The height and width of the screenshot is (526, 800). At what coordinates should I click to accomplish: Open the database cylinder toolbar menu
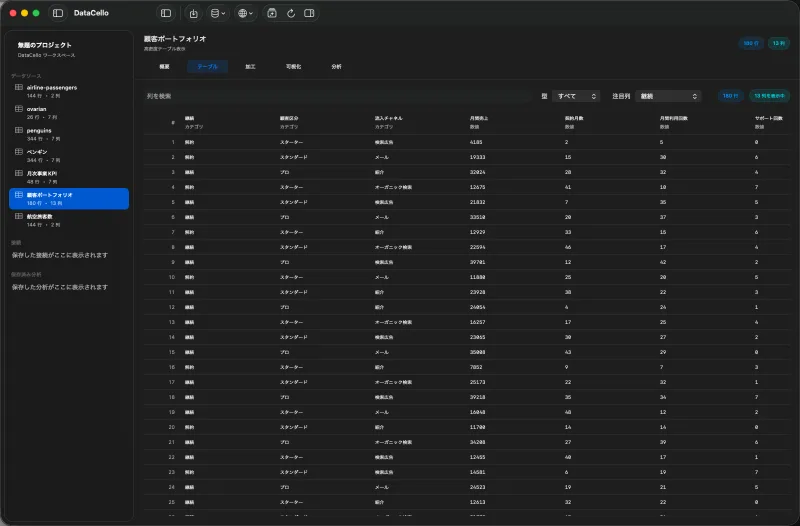pos(218,13)
